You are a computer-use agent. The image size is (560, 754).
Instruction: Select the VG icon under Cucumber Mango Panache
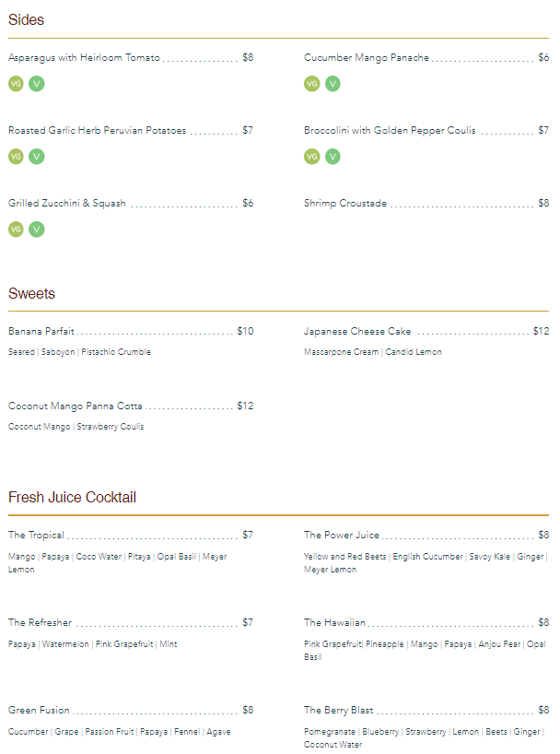coord(311,84)
